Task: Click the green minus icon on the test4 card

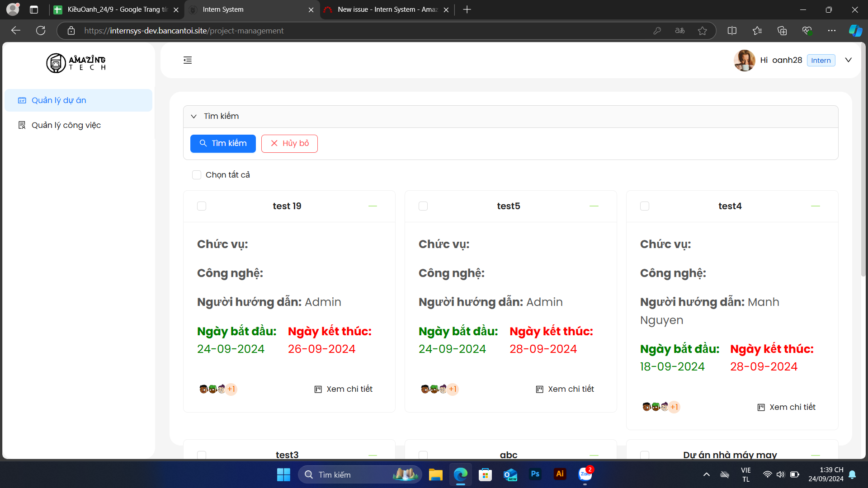Action: 815,206
